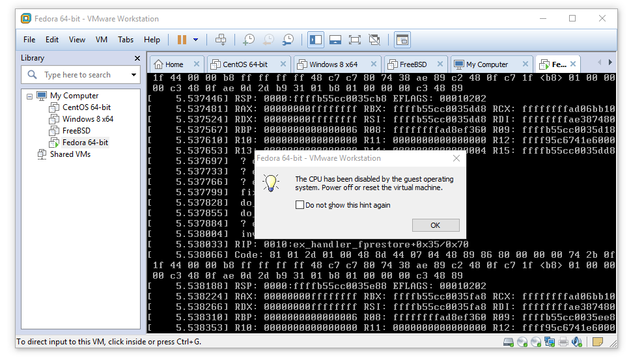Screen dimensions: 644x360
Task: Click the Fedora tab label
Action: point(559,64)
